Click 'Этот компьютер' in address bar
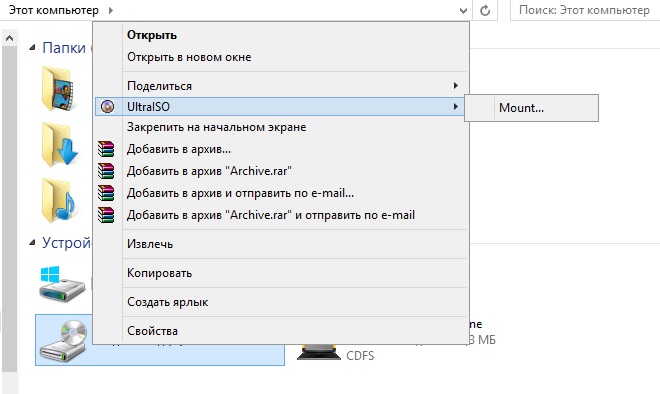Viewport: 660px width, 394px height. (x=54, y=10)
